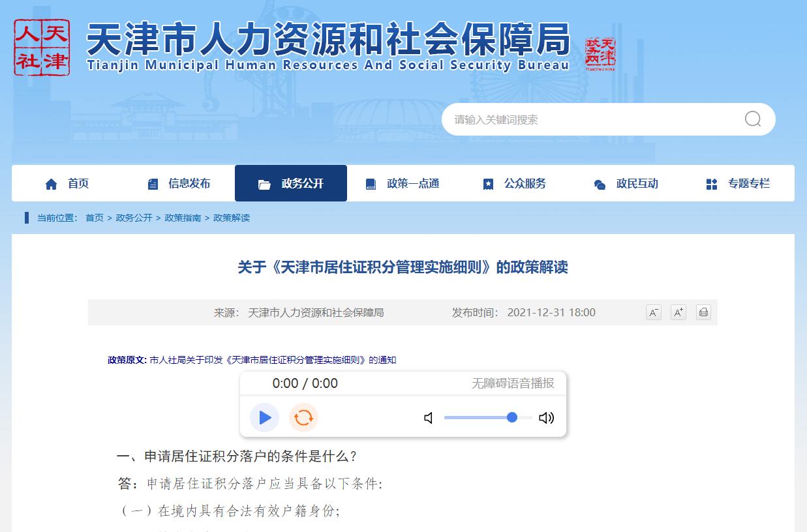Viewport: 807px width, 532px height.
Task: Go to 首页 in the breadcrumb
Action: coord(95,218)
